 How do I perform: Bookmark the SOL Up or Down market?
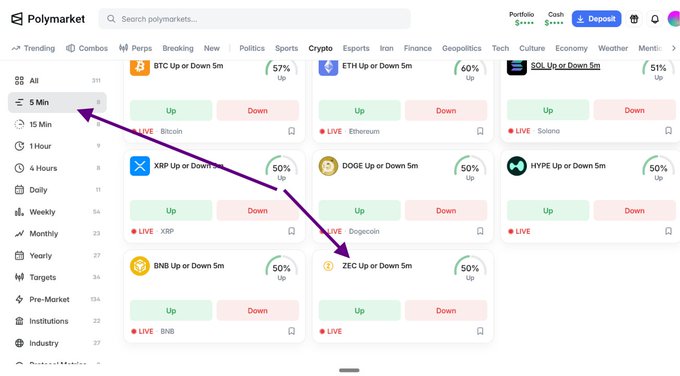pos(668,131)
